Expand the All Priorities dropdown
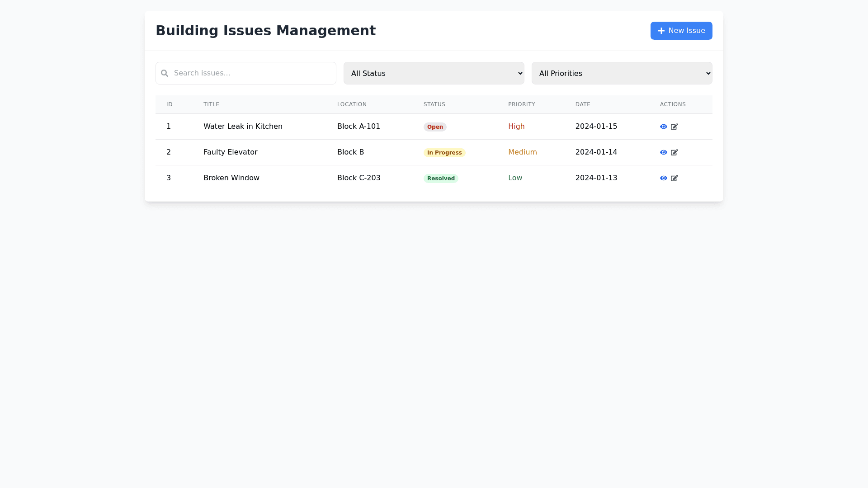This screenshot has height=488, width=868. tap(622, 73)
